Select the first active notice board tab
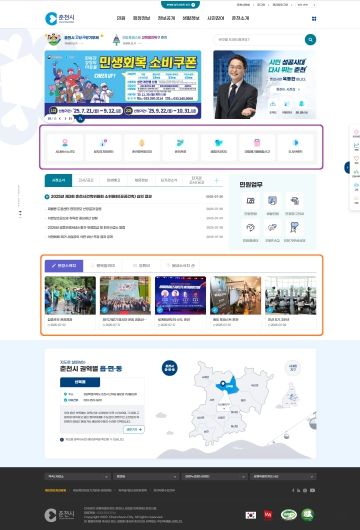Image resolution: width=360 pixels, height=530 pixels. 58,180
